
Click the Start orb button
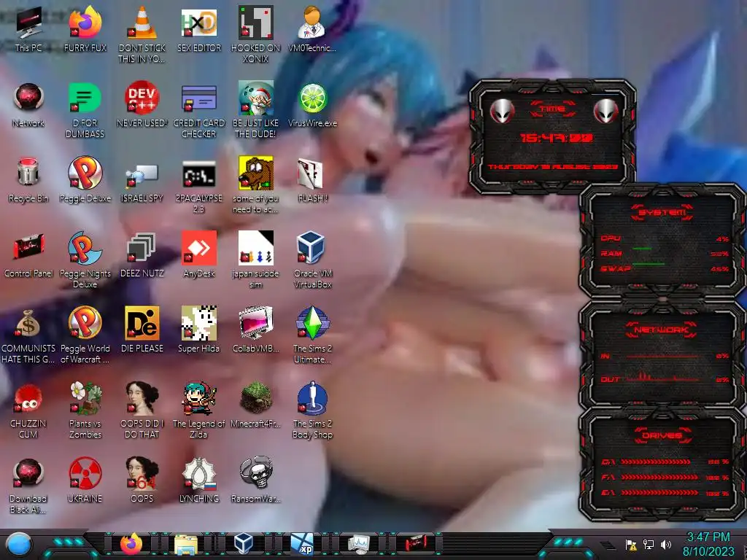click(19, 545)
